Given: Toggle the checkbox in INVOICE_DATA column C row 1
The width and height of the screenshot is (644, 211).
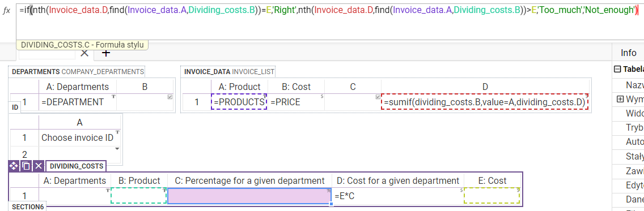Looking at the screenshot, I should click(378, 97).
